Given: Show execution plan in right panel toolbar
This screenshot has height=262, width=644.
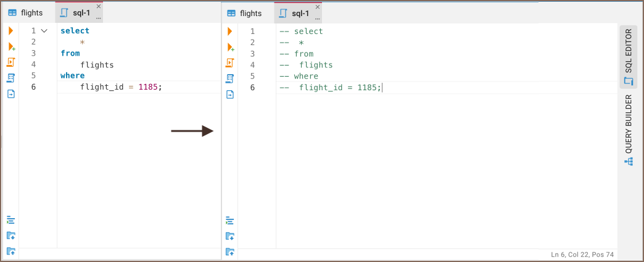Looking at the screenshot, I should pyautogui.click(x=230, y=78).
